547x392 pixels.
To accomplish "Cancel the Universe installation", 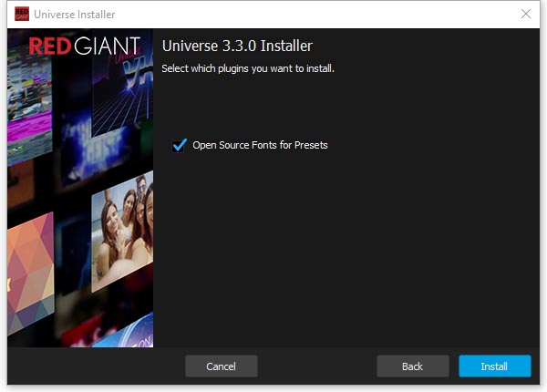I will click(x=222, y=366).
